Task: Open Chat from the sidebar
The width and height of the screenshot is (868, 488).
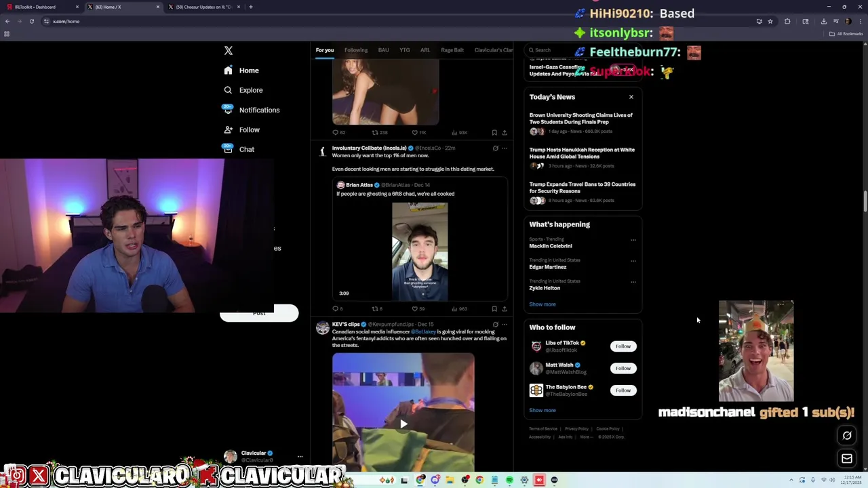Action: (239, 149)
